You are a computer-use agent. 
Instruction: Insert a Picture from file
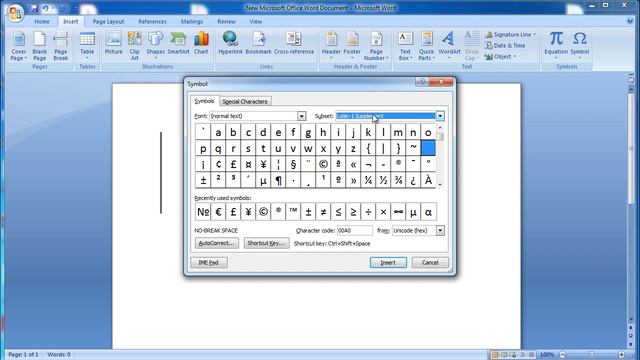point(113,43)
